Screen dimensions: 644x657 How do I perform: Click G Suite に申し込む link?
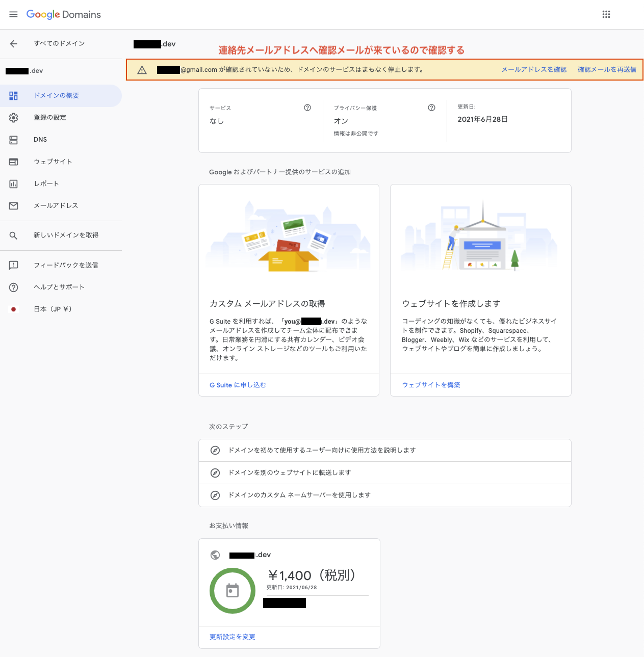238,385
